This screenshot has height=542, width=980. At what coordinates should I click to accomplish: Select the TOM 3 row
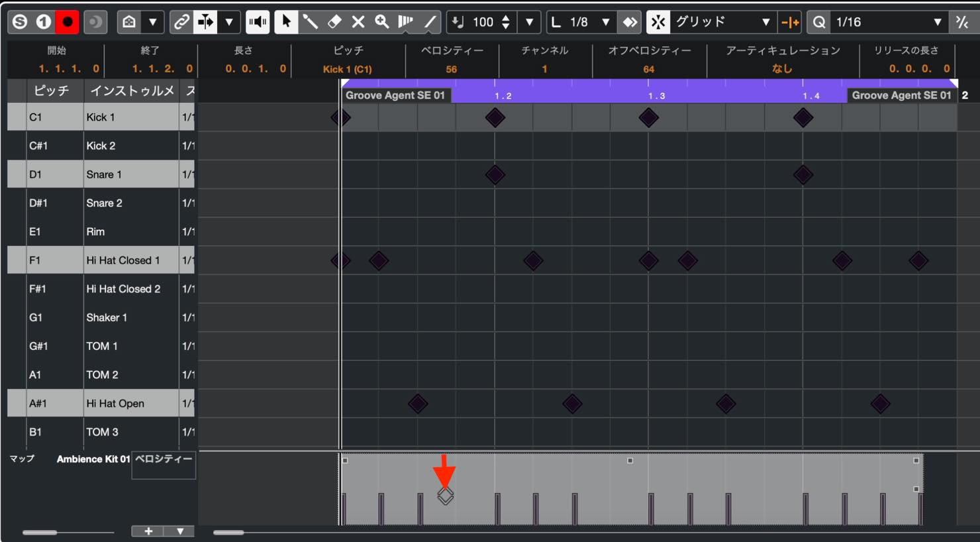(x=101, y=432)
